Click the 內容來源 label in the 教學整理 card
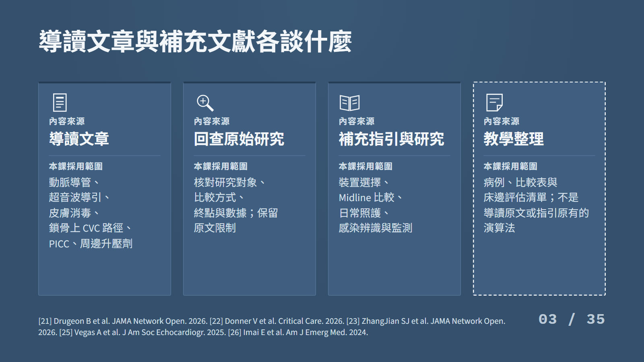Image resolution: width=644 pixels, height=362 pixels. click(x=502, y=121)
